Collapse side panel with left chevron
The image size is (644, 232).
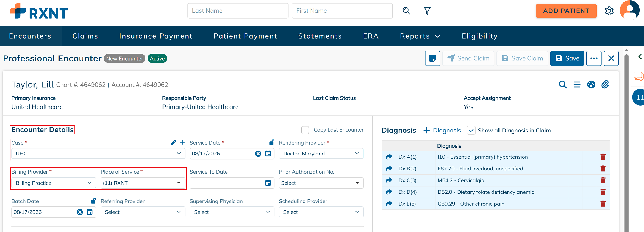tap(640, 56)
